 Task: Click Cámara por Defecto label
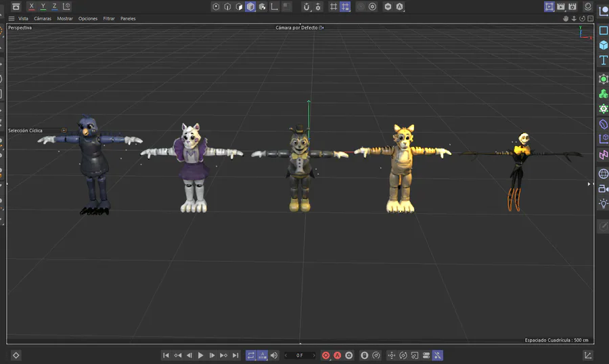[x=296, y=28]
